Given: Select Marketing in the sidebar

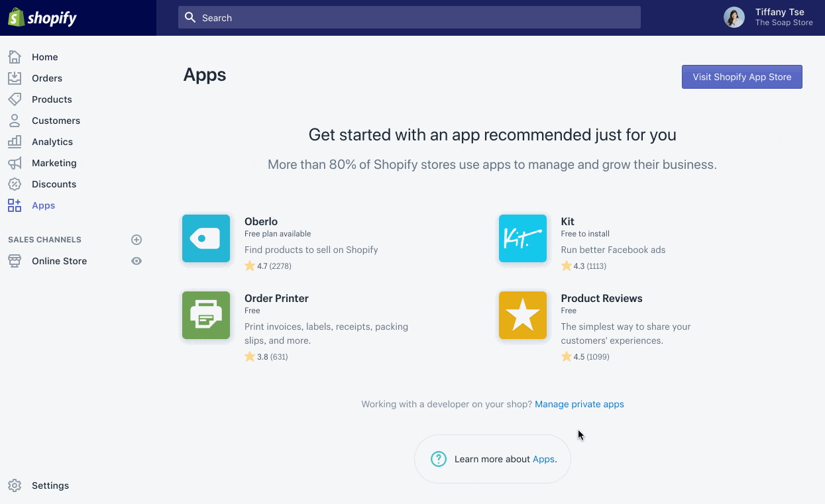Looking at the screenshot, I should coord(54,163).
